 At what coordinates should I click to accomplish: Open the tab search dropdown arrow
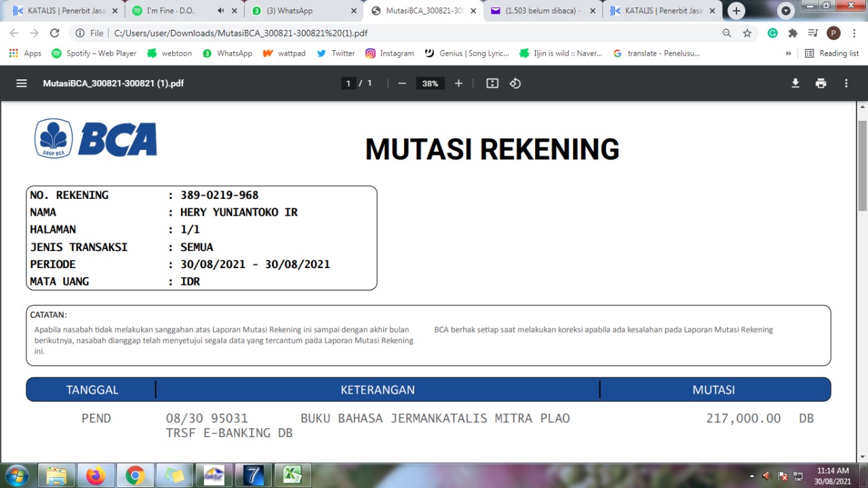pos(786,11)
